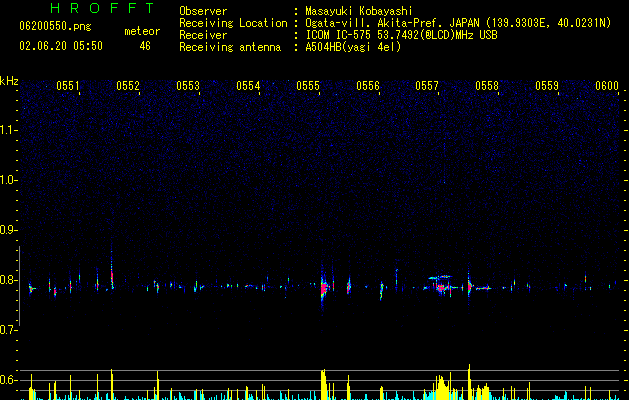This screenshot has height=400, width=629.
Task: Click the 0555 time marker
Action: (308, 86)
